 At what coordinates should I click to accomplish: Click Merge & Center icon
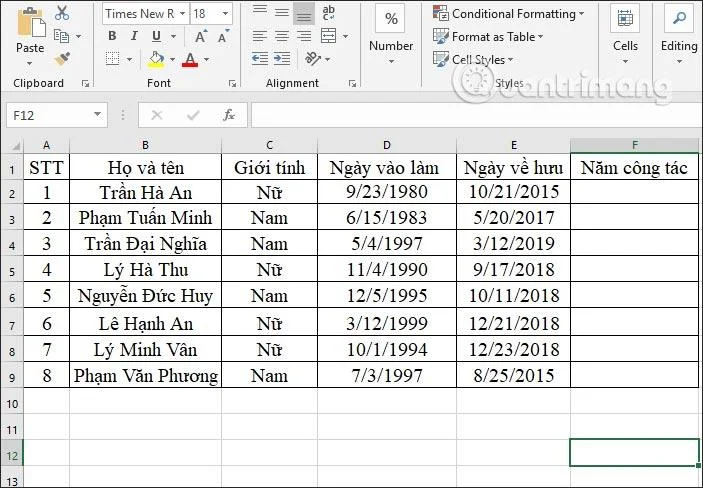pyautogui.click(x=329, y=36)
